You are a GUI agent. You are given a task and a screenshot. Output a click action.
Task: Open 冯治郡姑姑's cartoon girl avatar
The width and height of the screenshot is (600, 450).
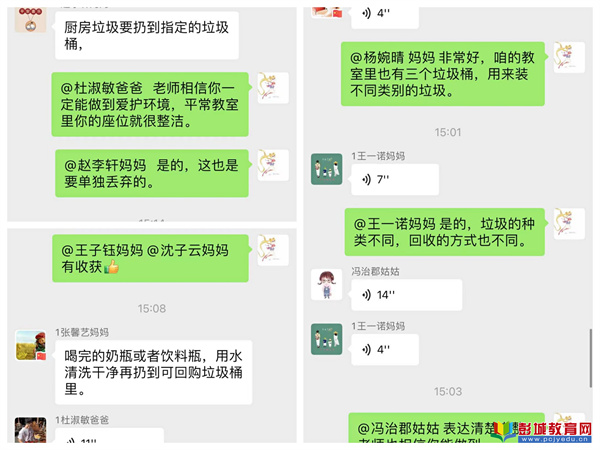tap(326, 285)
